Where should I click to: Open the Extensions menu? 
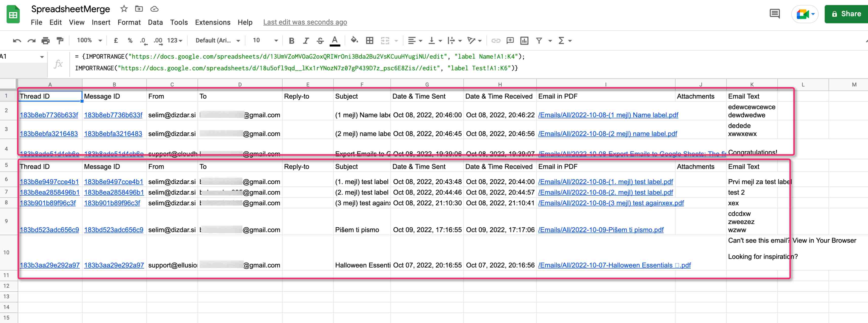tap(213, 22)
